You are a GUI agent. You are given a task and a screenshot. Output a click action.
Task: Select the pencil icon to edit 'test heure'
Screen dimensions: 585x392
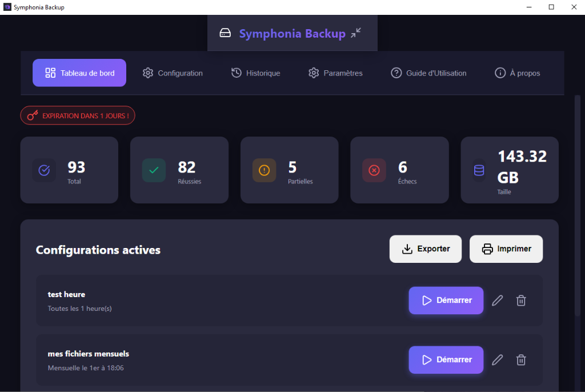[497, 300]
